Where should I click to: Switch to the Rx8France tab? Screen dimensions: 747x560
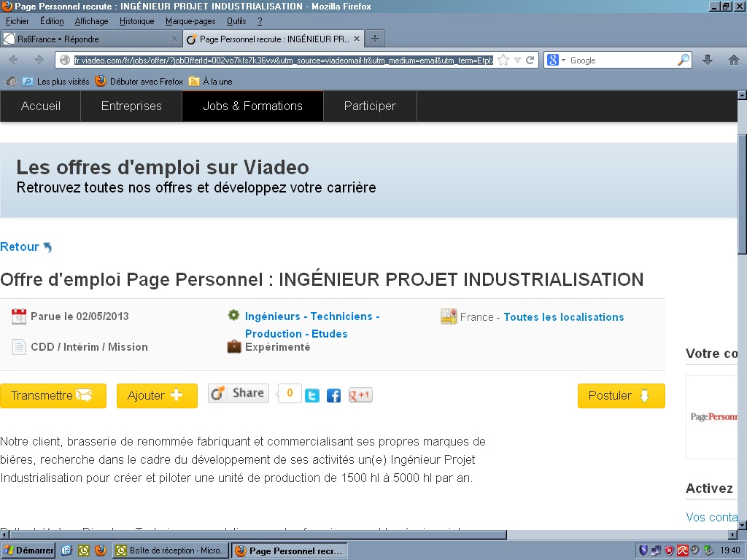88,39
